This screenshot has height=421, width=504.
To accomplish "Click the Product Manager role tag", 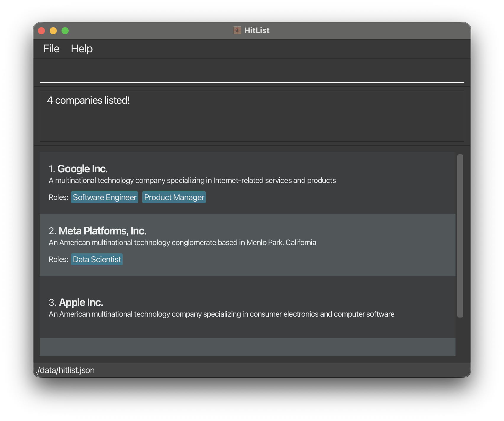I will (174, 197).
